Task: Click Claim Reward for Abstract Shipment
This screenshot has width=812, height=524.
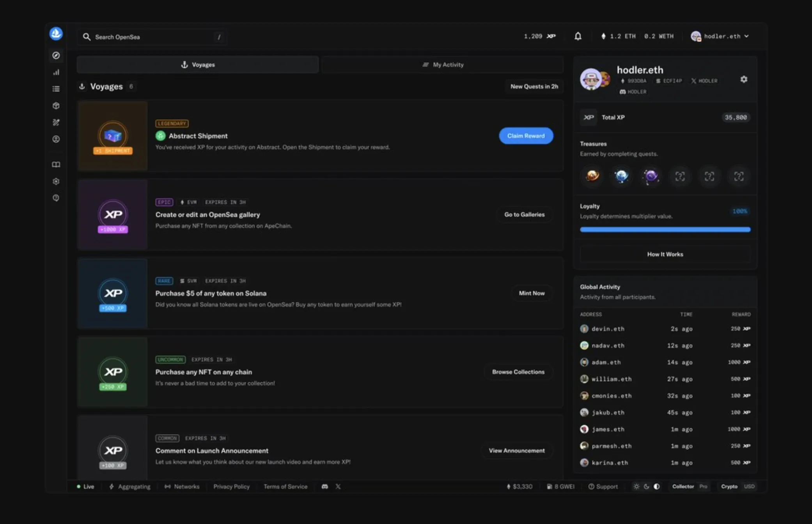Action: pos(526,136)
